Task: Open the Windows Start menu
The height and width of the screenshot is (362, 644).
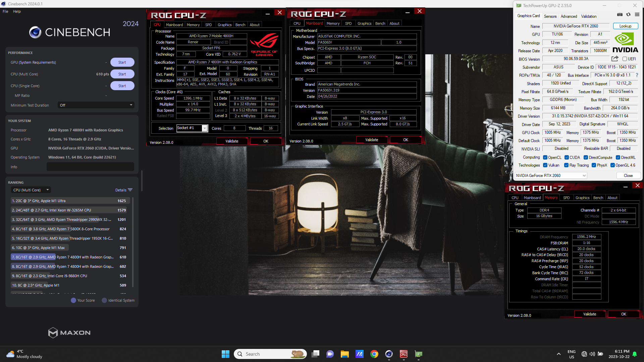Action: coord(225,354)
